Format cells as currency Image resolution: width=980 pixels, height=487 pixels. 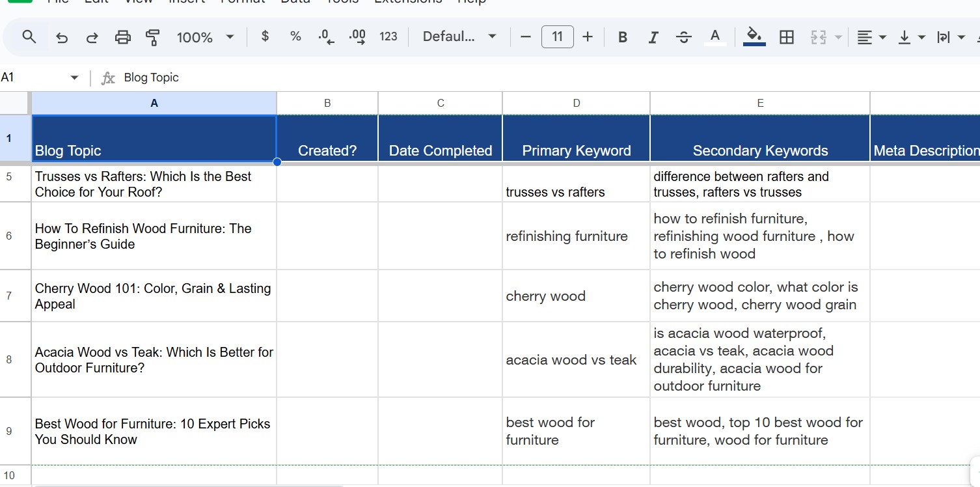click(x=265, y=37)
